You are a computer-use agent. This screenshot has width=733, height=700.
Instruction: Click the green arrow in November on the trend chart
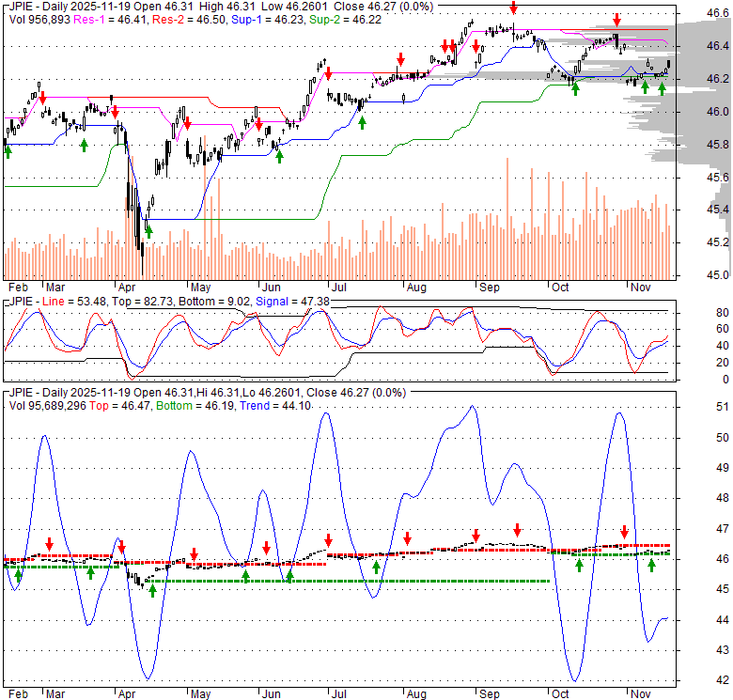651,566
